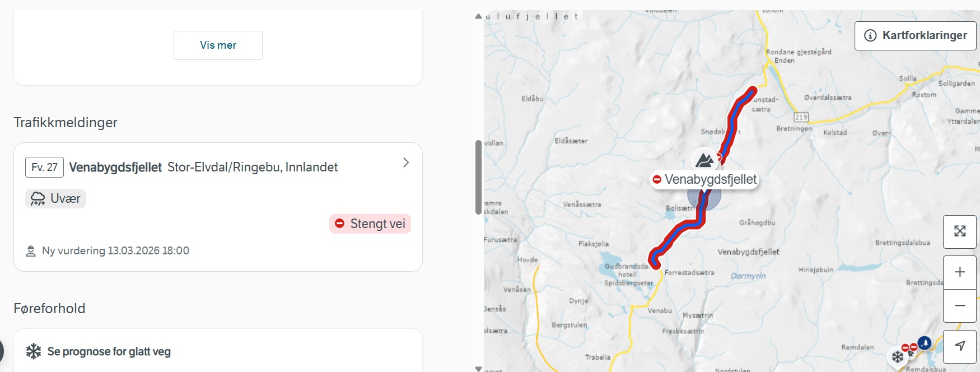Toggle fullscreen map view
Image resolution: width=980 pixels, height=372 pixels.
(960, 231)
